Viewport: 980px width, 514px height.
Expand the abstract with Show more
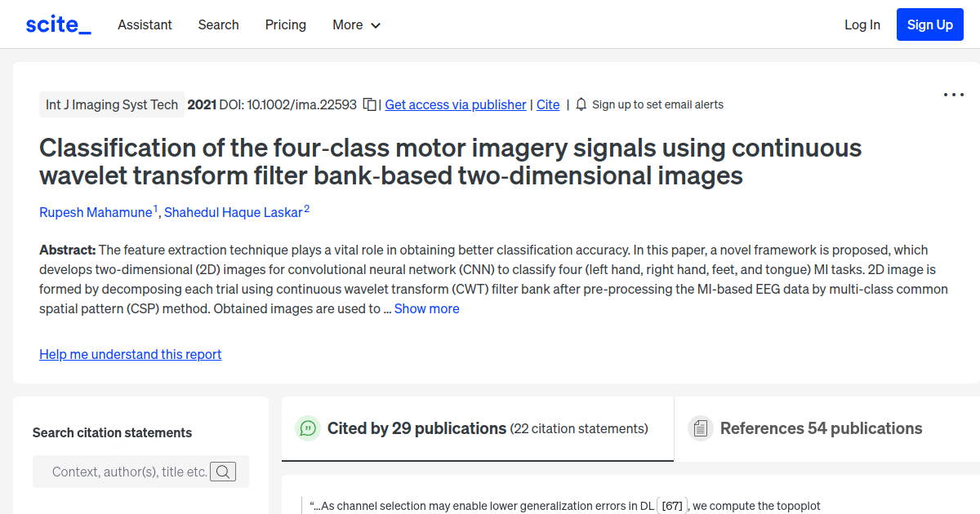pyautogui.click(x=426, y=308)
